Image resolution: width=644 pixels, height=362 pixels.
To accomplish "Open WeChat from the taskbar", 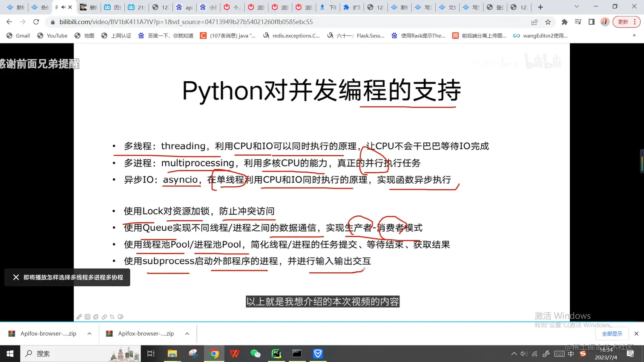I will tap(256, 353).
